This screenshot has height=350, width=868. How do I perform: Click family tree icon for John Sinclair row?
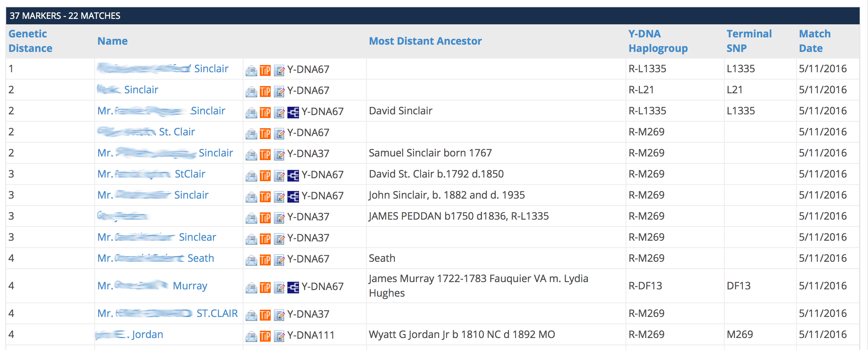pos(293,196)
